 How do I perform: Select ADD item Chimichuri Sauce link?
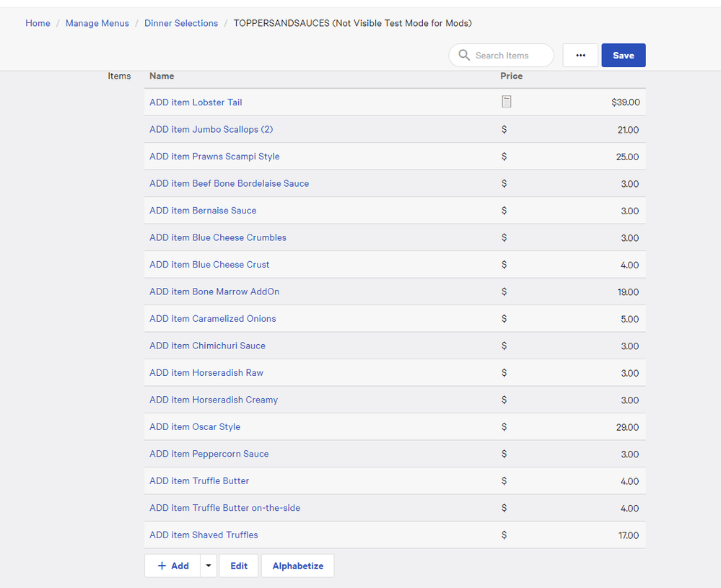[207, 346]
